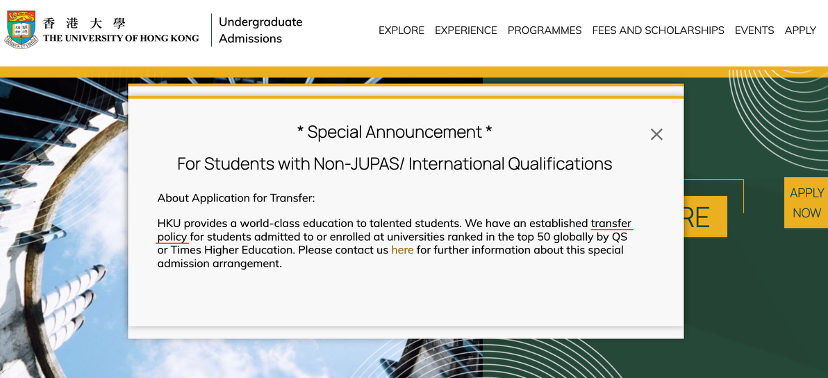Open the EXPLORE menu
Viewport: 828px width, 378px height.
pyautogui.click(x=401, y=30)
